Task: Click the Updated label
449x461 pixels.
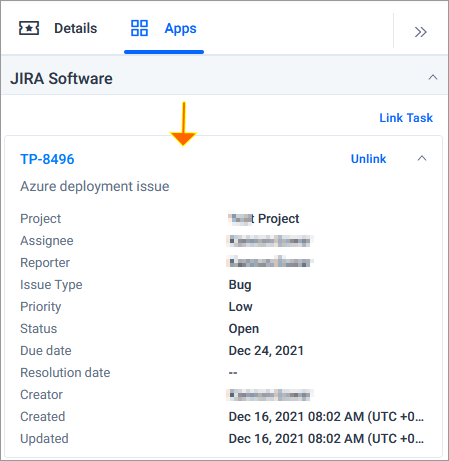Action: (44, 439)
